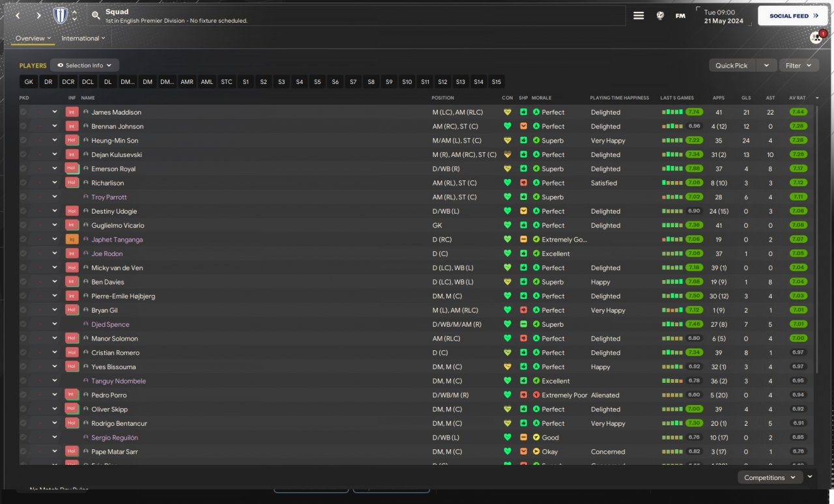Tick the pick checkbox for Richarlison
This screenshot has width=834, height=504.
tap(23, 183)
